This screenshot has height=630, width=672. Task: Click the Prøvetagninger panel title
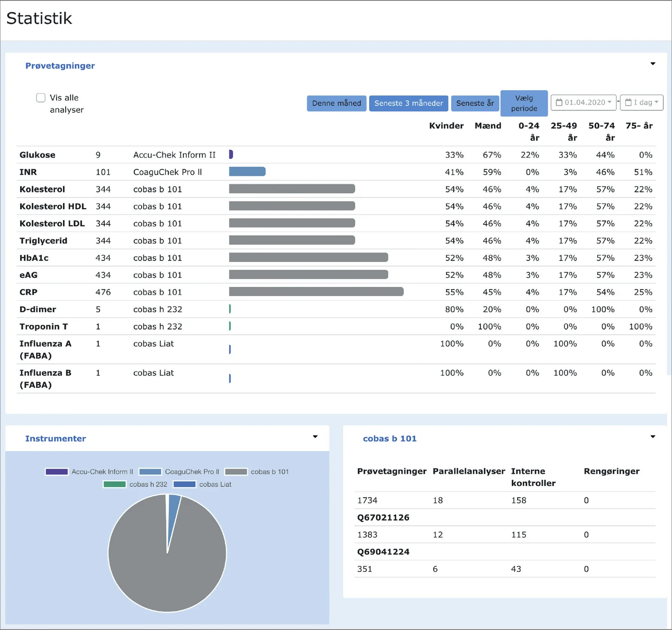tap(60, 66)
